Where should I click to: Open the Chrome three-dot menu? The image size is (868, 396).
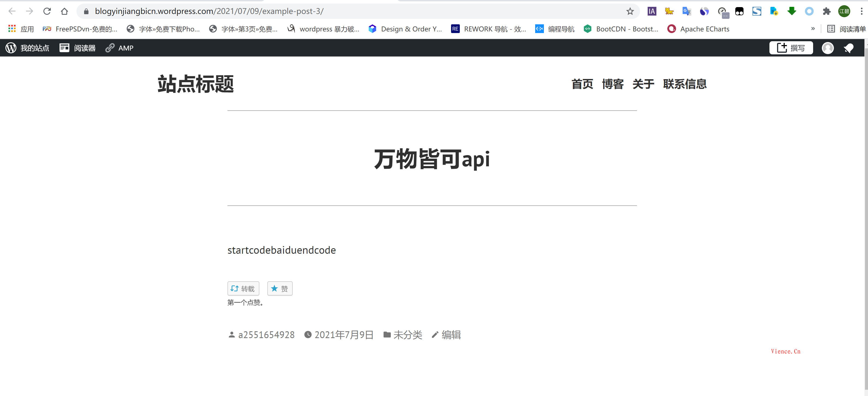coord(861,11)
